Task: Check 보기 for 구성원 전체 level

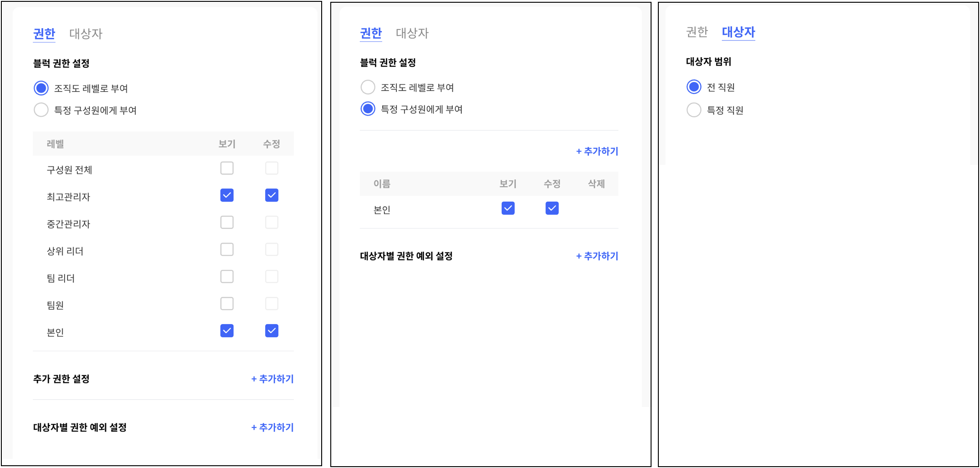Action: pyautogui.click(x=227, y=168)
